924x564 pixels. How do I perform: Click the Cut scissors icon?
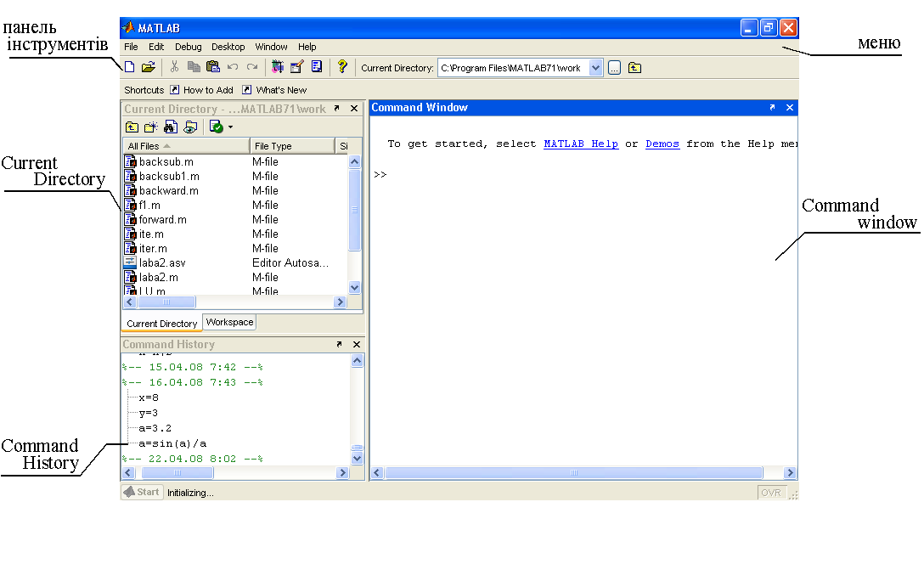pyautogui.click(x=174, y=67)
